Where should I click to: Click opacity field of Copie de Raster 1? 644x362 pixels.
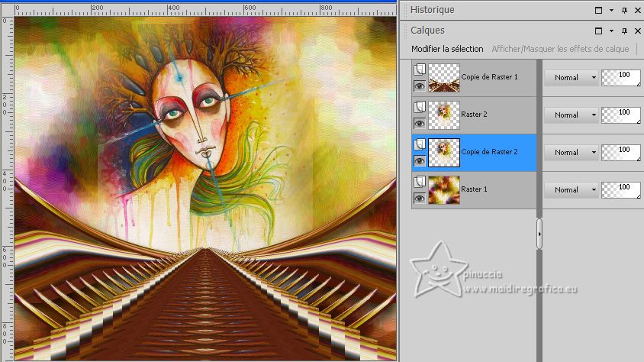point(620,78)
